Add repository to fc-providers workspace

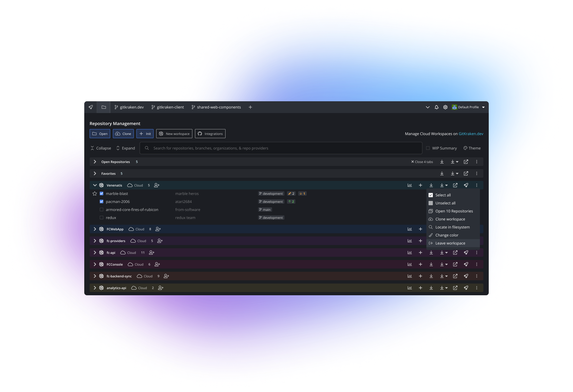421,241
